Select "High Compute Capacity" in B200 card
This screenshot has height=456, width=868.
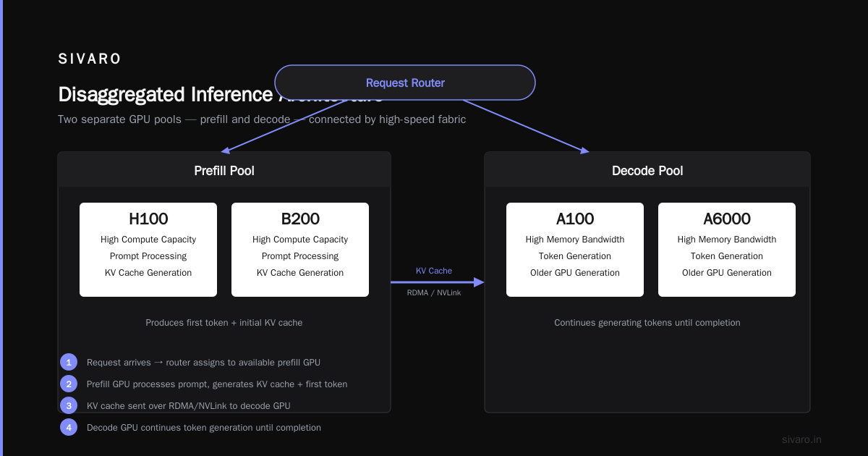coord(300,240)
